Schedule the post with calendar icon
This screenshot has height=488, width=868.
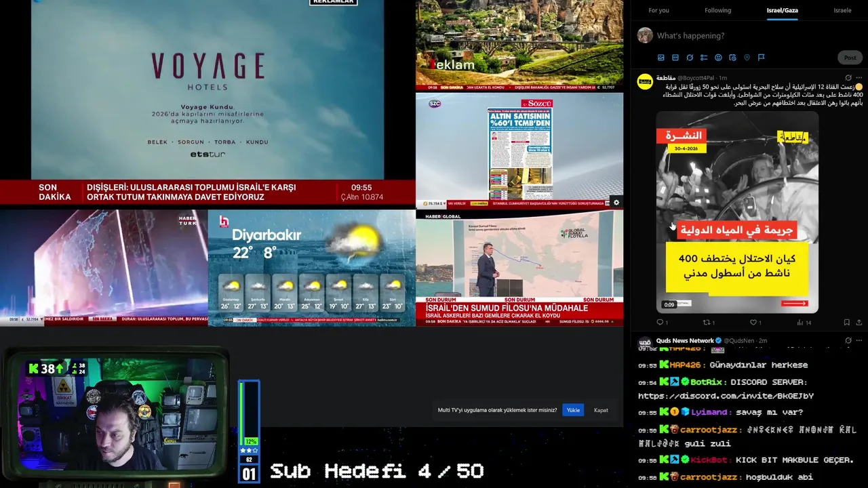[732, 58]
